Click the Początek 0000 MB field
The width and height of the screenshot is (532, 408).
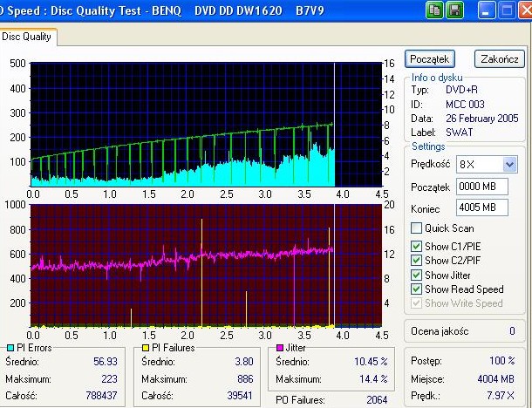[x=481, y=187]
